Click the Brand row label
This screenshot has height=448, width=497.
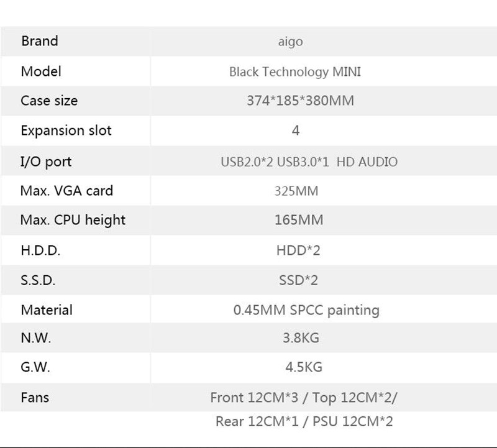(x=39, y=42)
